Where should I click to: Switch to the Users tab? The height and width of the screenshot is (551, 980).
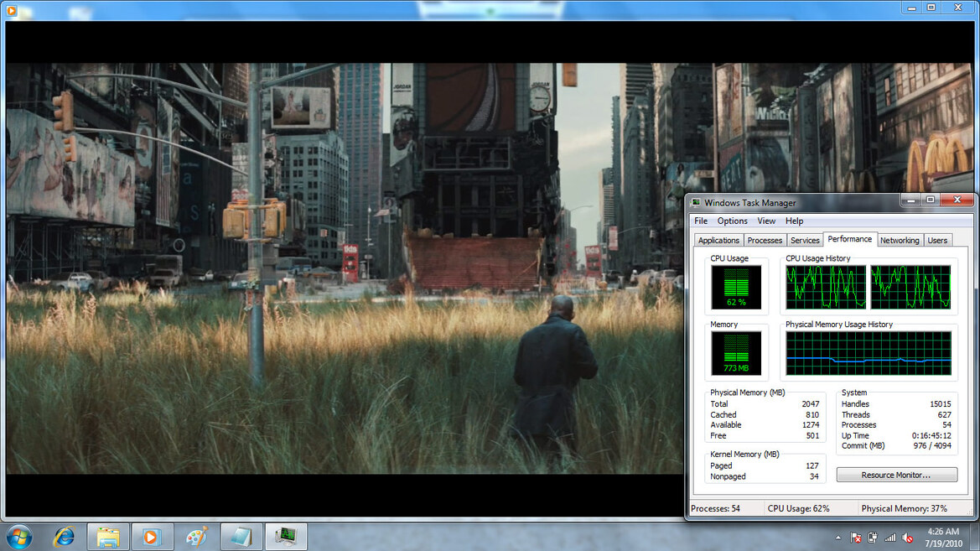tap(937, 240)
